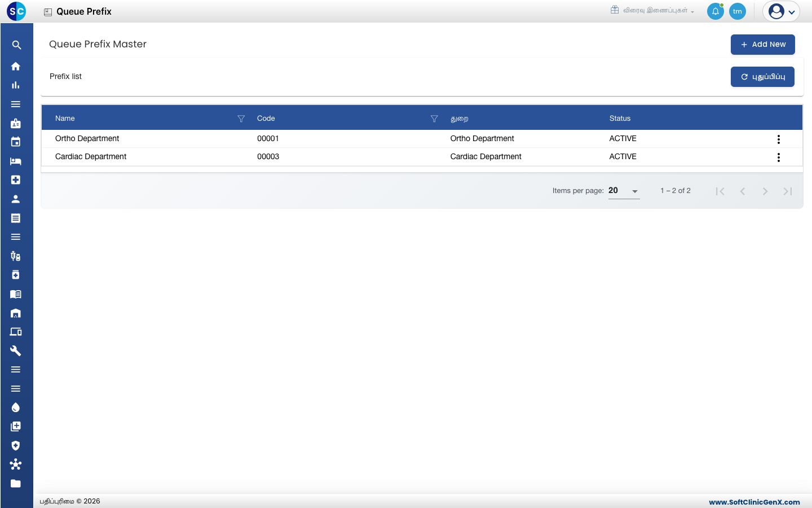The width and height of the screenshot is (812, 508).
Task: Open row actions for Ortho Department
Action: pos(779,139)
